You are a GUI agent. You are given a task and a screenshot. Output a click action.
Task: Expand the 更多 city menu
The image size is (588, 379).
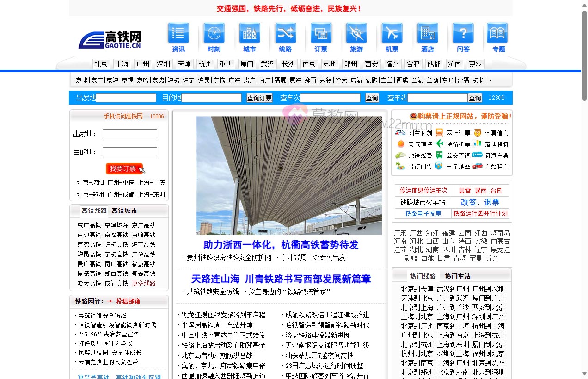point(475,64)
